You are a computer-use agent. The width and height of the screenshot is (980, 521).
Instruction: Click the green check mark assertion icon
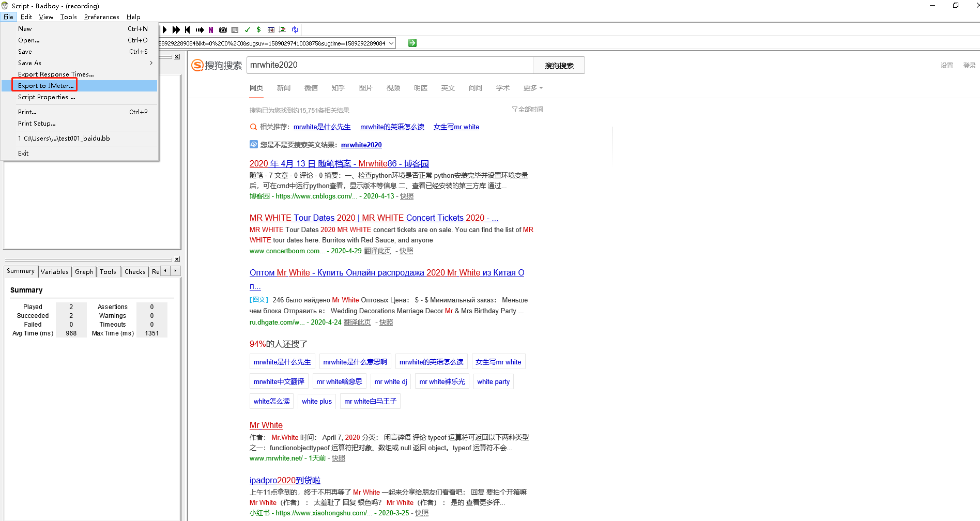tap(247, 30)
